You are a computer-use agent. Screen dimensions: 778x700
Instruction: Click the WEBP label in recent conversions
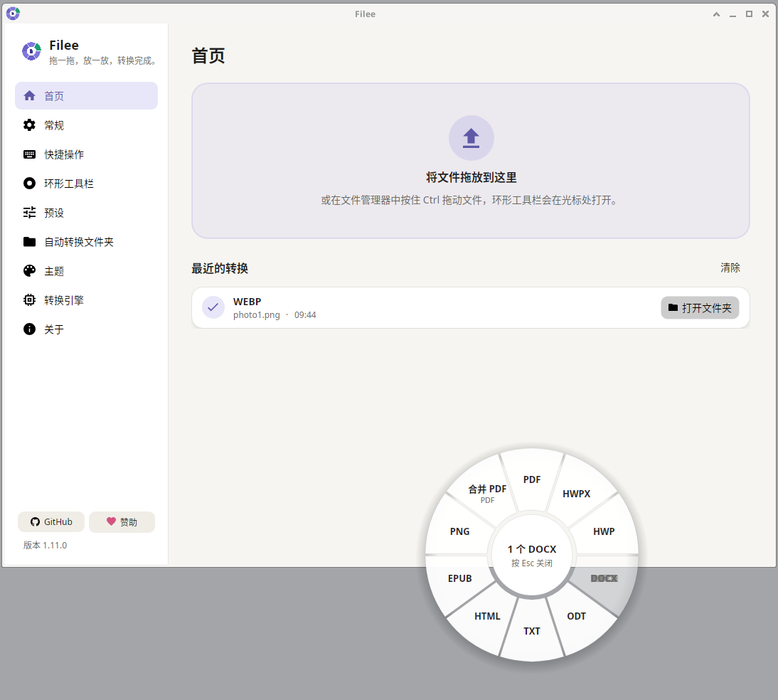click(x=247, y=302)
